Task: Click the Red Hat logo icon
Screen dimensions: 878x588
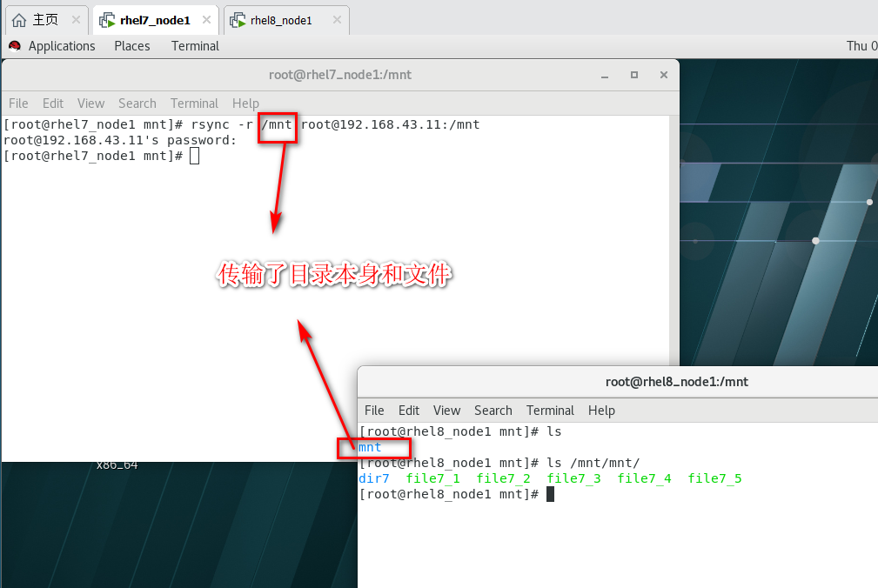Action: 15,46
